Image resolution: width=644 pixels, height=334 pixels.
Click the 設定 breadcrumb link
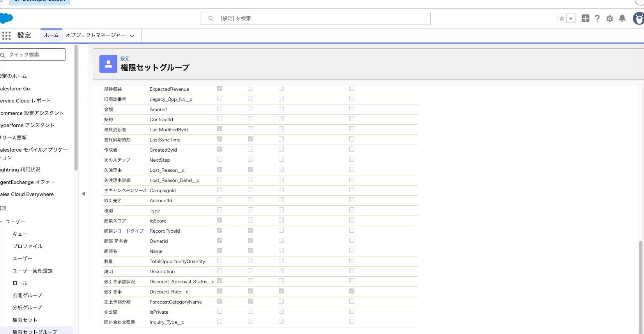tap(125, 58)
